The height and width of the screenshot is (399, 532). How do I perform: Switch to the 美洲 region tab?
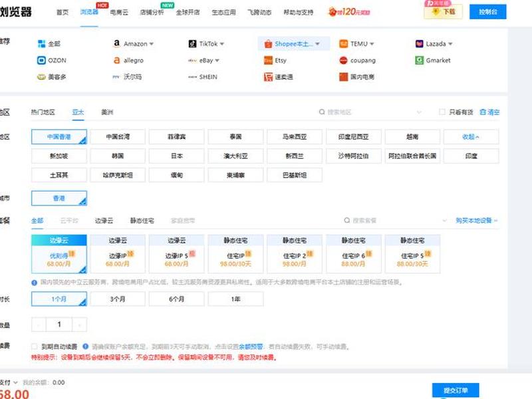(x=107, y=112)
